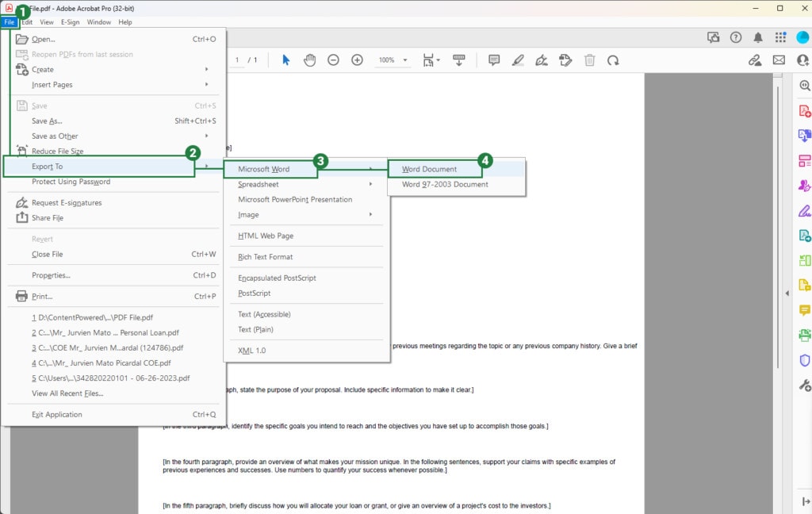This screenshot has height=514, width=812.
Task: Expand the Save as Other submenu
Action: coord(207,136)
